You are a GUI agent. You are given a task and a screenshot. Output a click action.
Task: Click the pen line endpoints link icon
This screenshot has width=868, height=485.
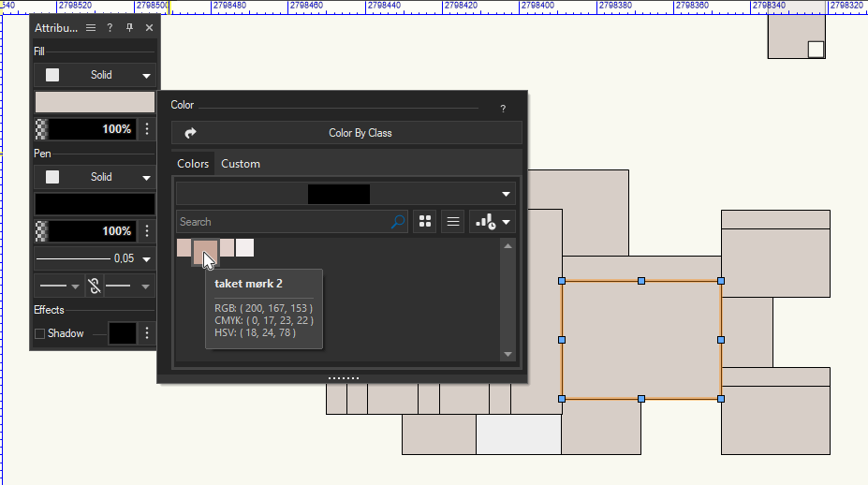[94, 286]
